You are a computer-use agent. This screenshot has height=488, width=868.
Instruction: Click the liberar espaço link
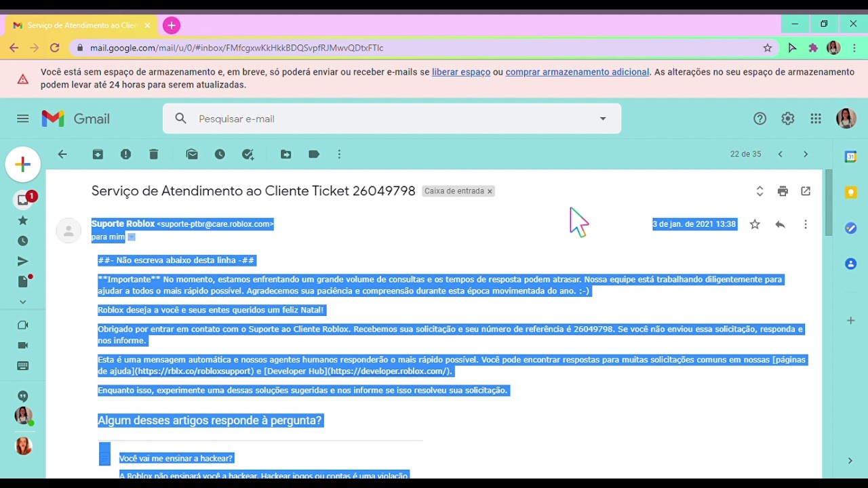461,72
